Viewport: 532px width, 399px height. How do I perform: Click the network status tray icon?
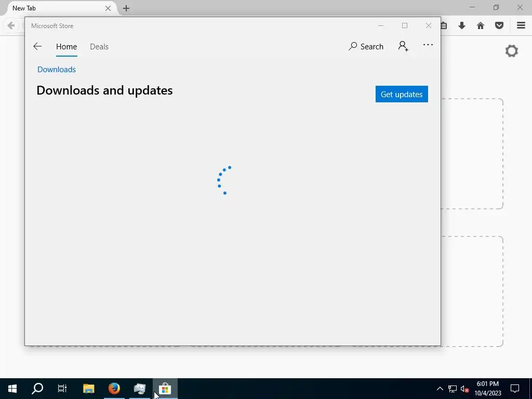click(453, 389)
